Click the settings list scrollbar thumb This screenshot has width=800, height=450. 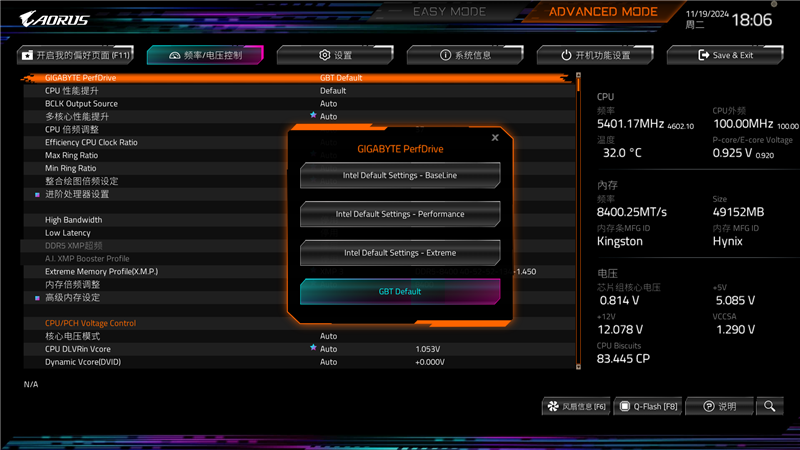(578, 85)
